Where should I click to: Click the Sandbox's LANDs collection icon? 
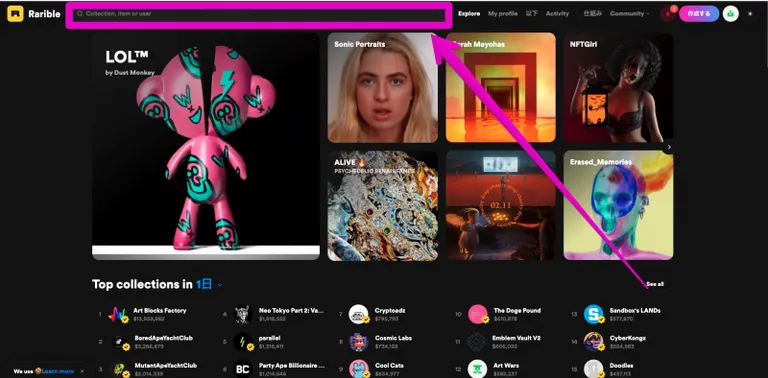593,314
